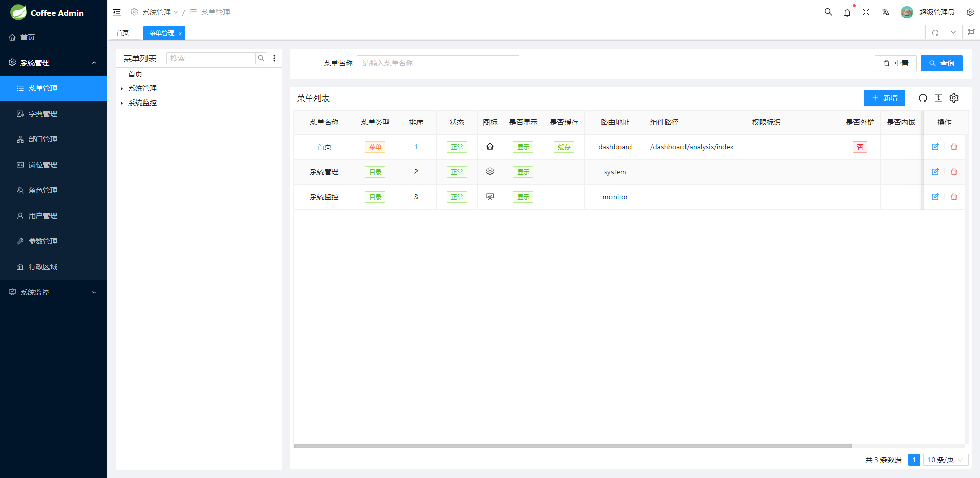The width and height of the screenshot is (980, 478).
Task: Toggle fullscreen mode icon in header
Action: 866,12
